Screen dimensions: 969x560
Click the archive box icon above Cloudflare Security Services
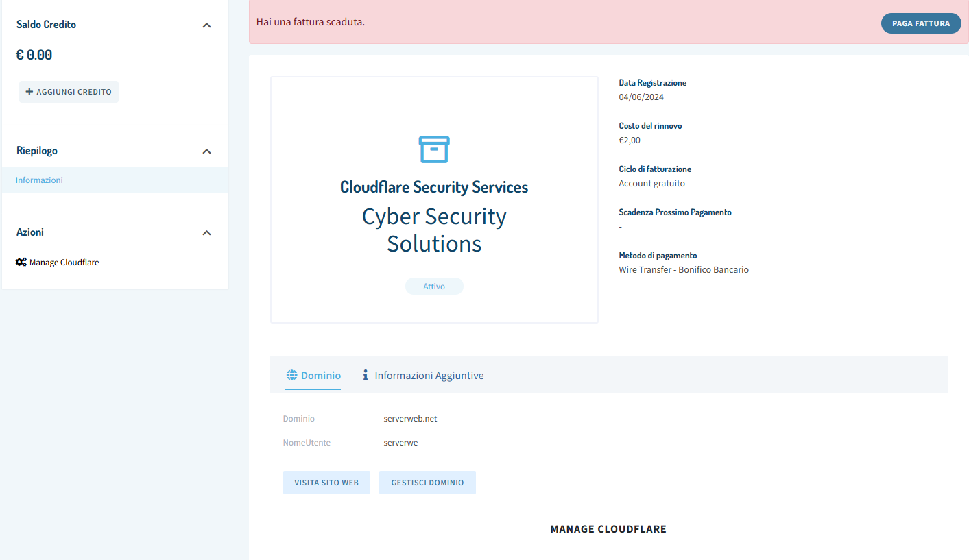point(433,149)
